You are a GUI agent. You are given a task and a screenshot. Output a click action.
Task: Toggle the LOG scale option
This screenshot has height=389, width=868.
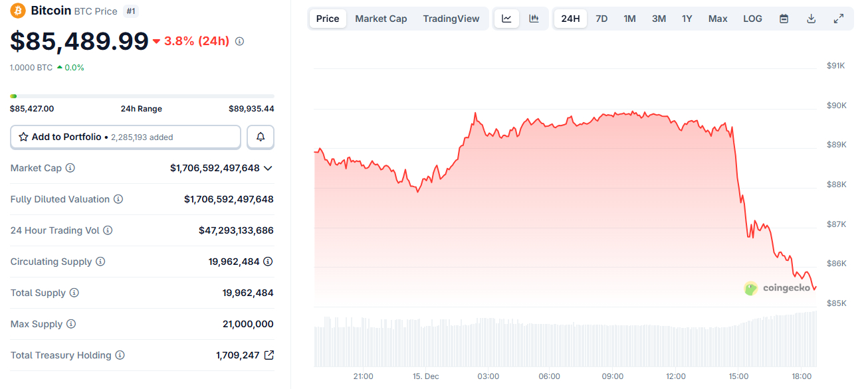click(752, 19)
